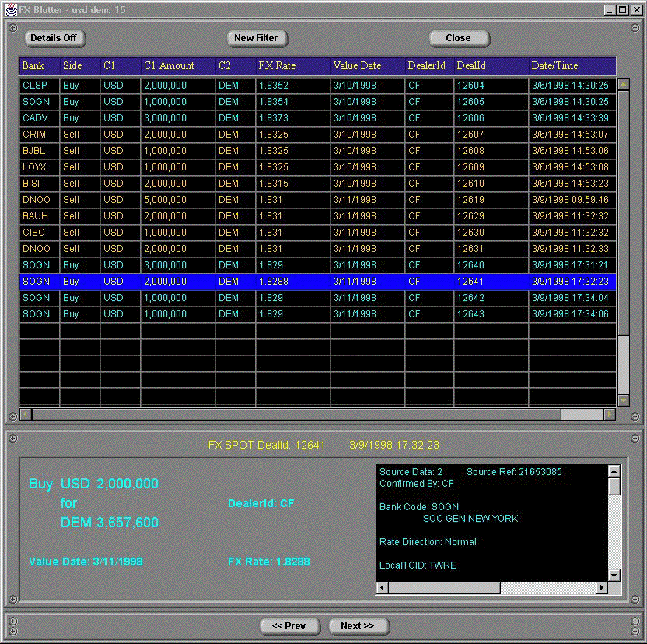647x644 pixels.
Task: Go back with << Prev button
Action: (289, 626)
